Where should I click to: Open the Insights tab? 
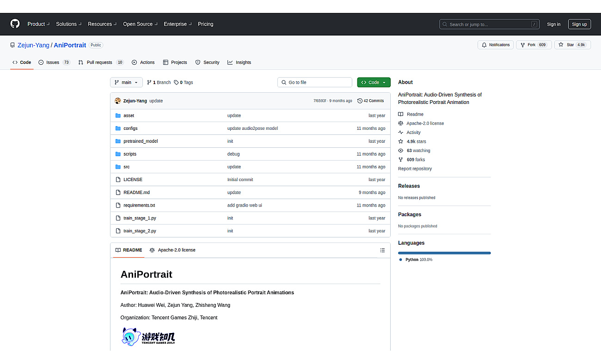pyautogui.click(x=239, y=62)
